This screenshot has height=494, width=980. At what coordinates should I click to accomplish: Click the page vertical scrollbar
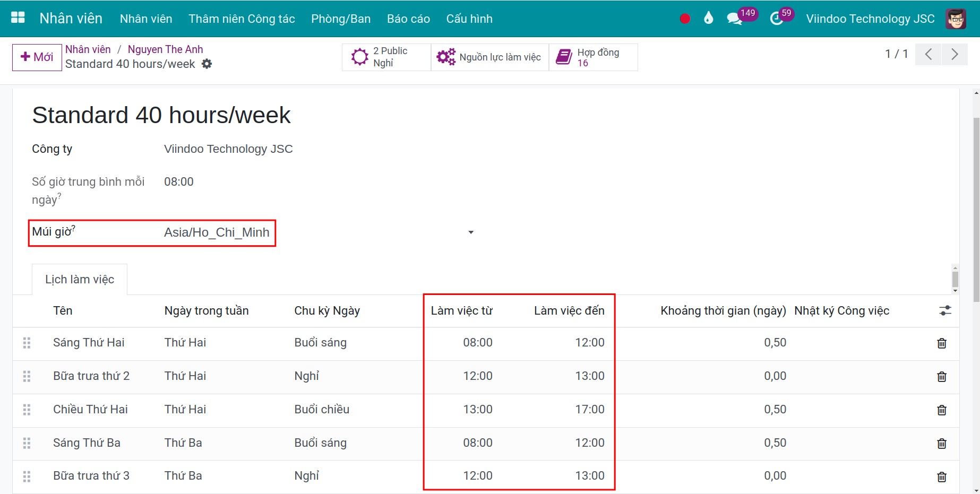(976, 210)
